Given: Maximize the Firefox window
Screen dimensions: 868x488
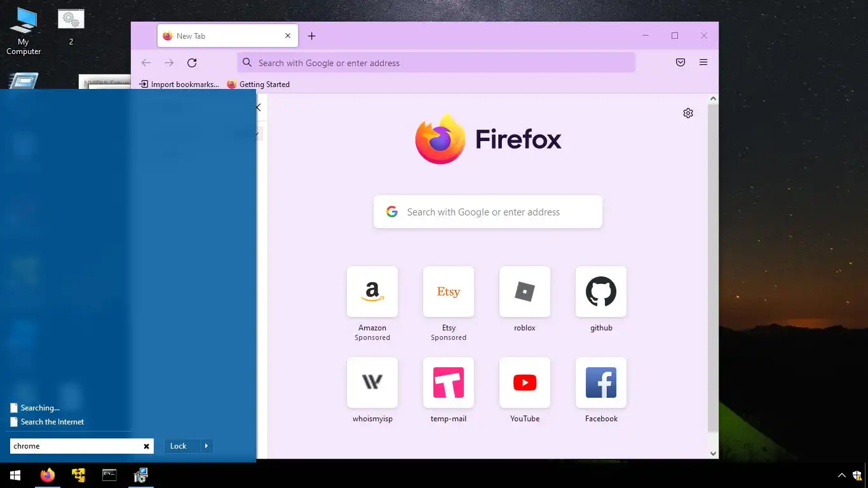Looking at the screenshot, I should pyautogui.click(x=675, y=36).
